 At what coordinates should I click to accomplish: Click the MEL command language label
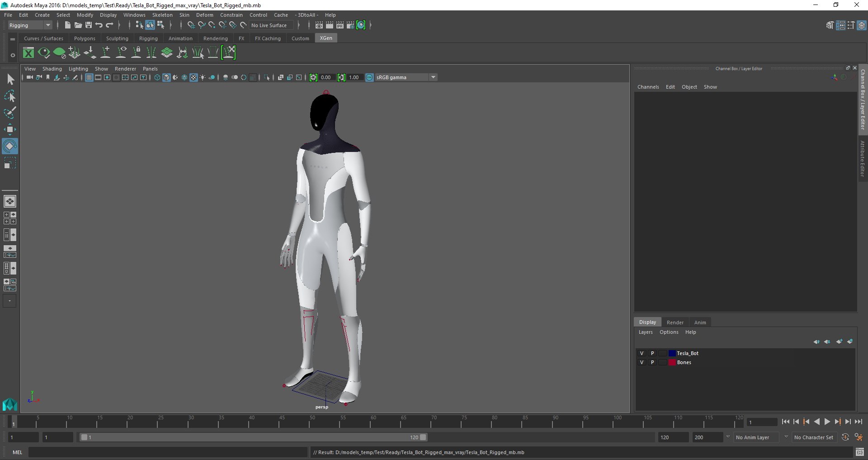17,452
